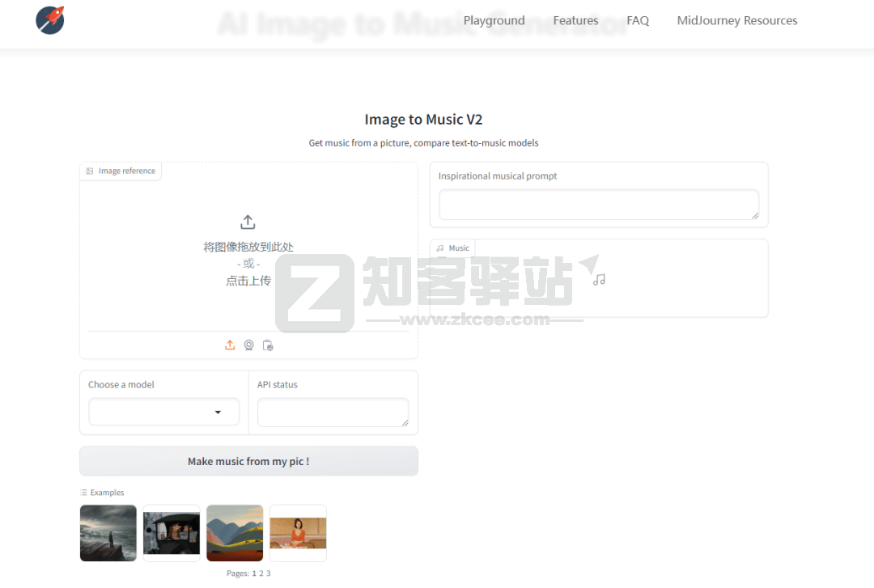This screenshot has width=874, height=588.
Task: Select the woman in red example image
Action: (298, 533)
